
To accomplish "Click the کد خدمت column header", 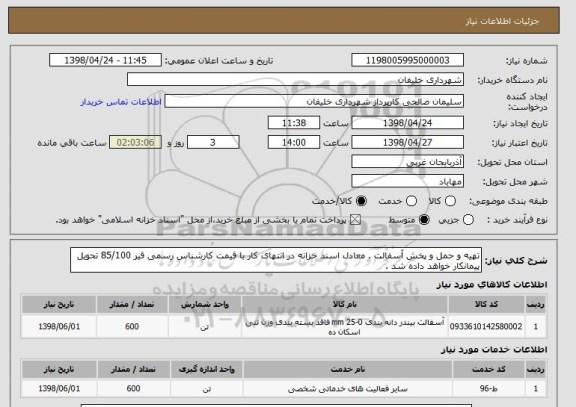I will (x=489, y=369).
